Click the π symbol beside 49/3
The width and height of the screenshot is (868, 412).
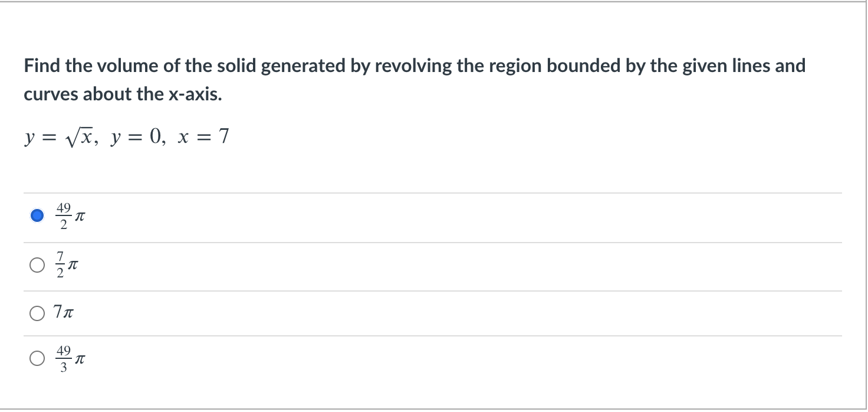[82, 359]
